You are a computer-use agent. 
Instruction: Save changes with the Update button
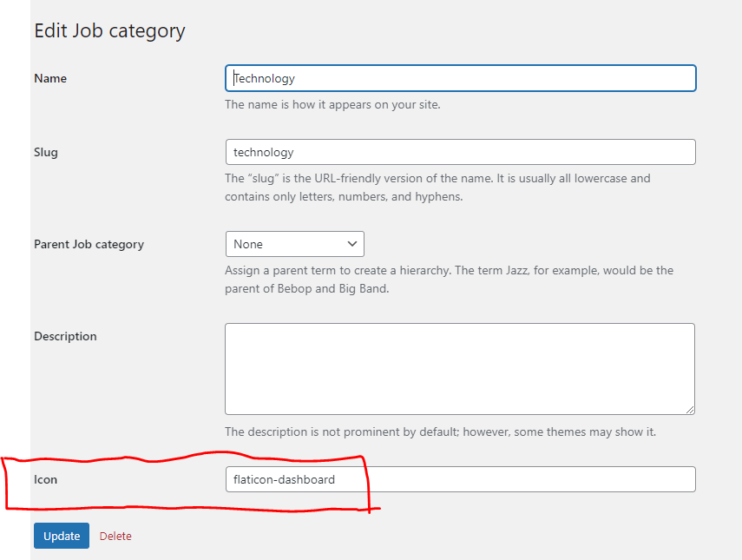tap(62, 536)
